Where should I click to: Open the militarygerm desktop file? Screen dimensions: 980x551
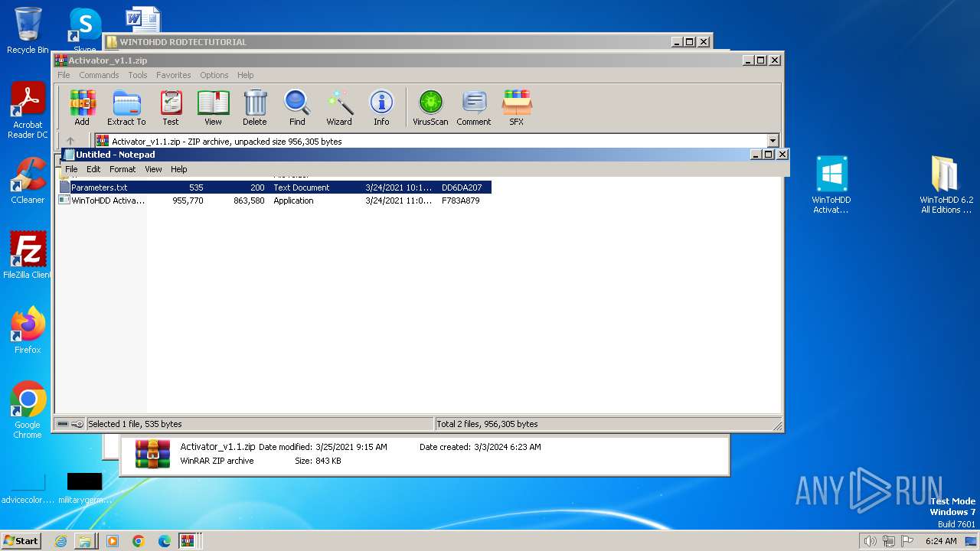(x=84, y=488)
